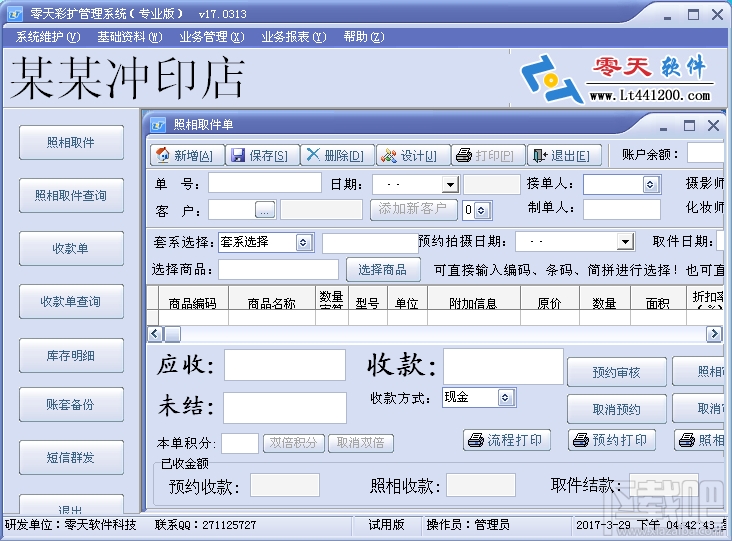Open 业务管理(X) menu
The height and width of the screenshot is (541, 732).
(211, 37)
